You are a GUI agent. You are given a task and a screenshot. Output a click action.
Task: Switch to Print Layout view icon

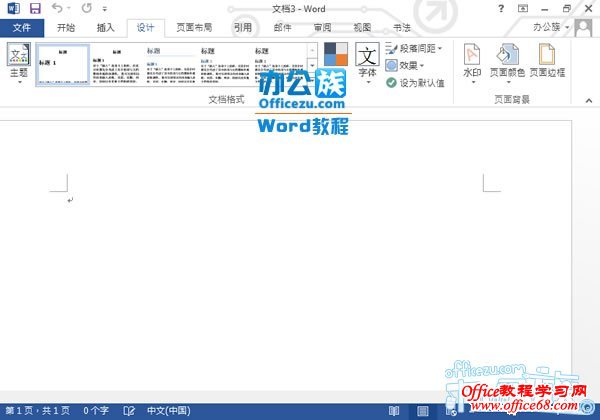tap(422, 411)
